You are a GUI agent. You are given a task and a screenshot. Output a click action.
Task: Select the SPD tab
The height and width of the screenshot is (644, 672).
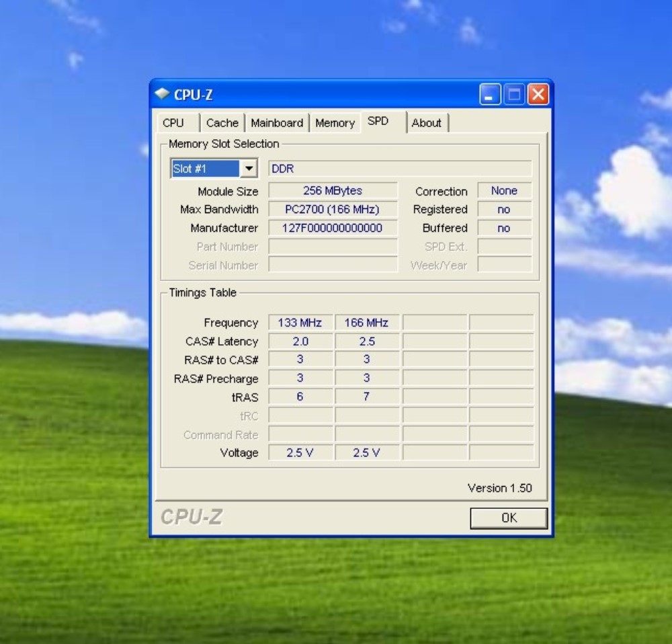(384, 122)
